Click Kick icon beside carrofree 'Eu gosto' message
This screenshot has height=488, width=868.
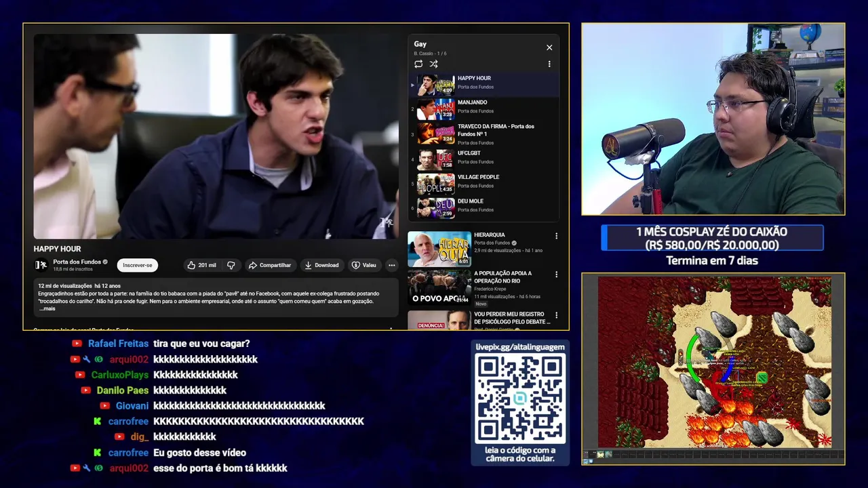(97, 453)
